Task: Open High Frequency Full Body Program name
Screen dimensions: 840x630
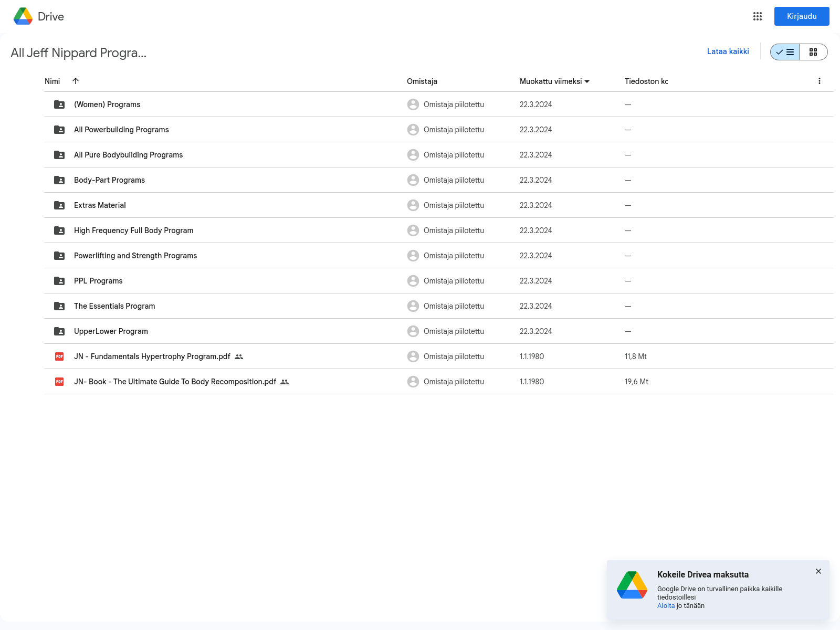Action: pos(133,230)
